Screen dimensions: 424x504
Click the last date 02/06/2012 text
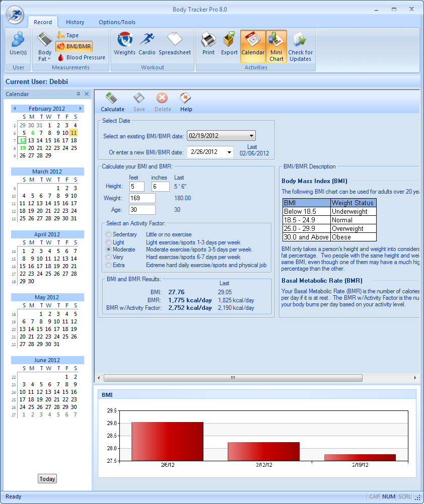point(254,153)
